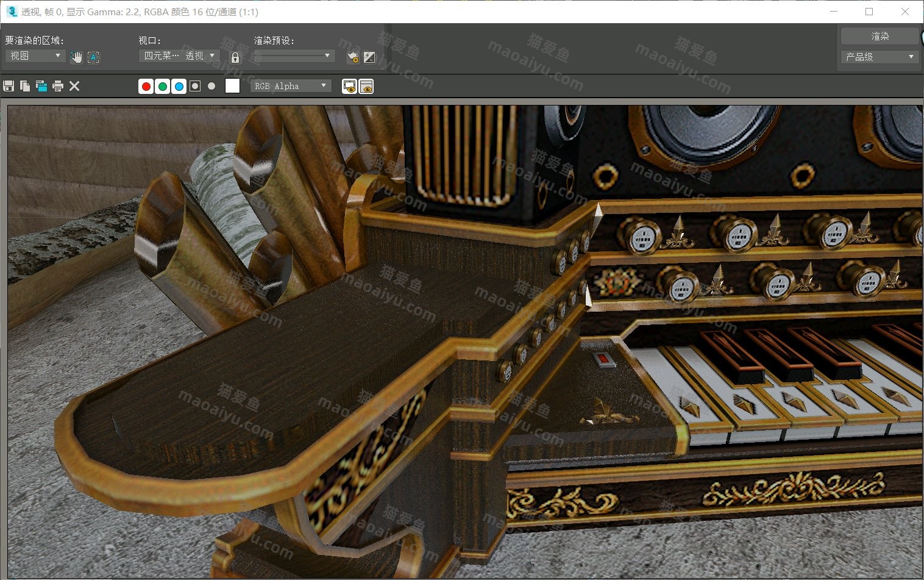Clear the rendered image with X icon

(x=74, y=86)
